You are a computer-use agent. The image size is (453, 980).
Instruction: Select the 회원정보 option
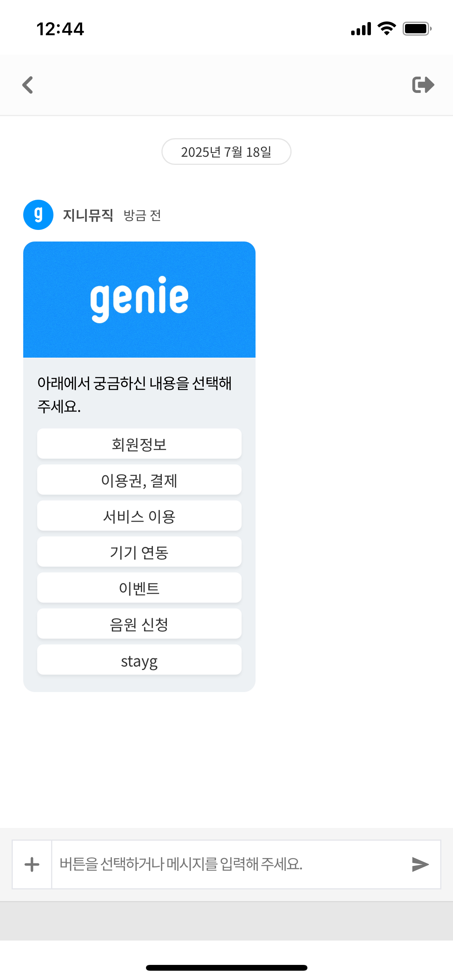click(139, 444)
